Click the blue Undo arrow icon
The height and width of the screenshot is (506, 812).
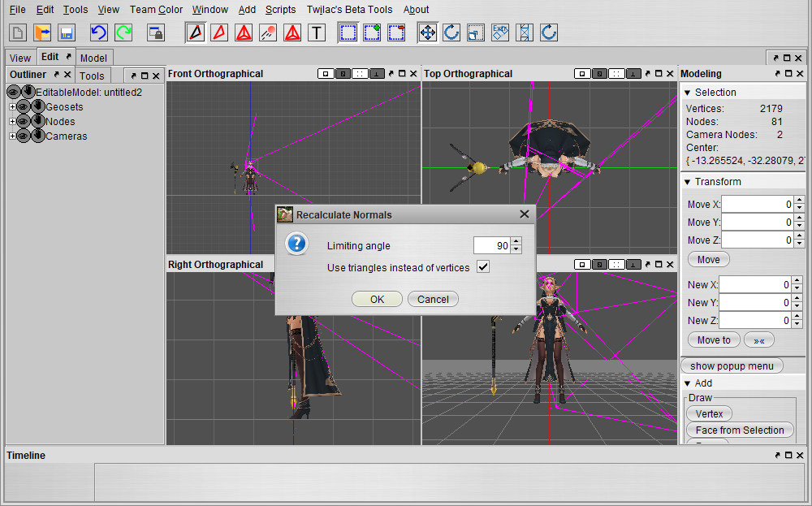coord(98,32)
